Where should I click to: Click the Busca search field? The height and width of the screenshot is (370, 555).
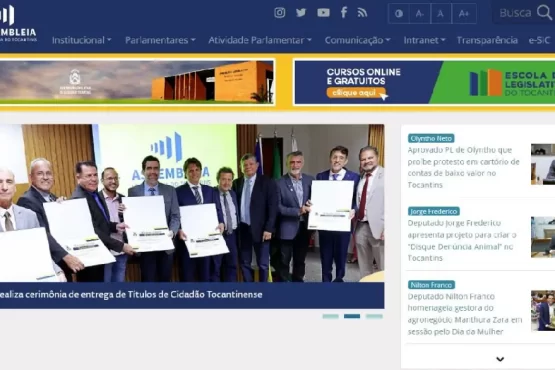point(515,13)
